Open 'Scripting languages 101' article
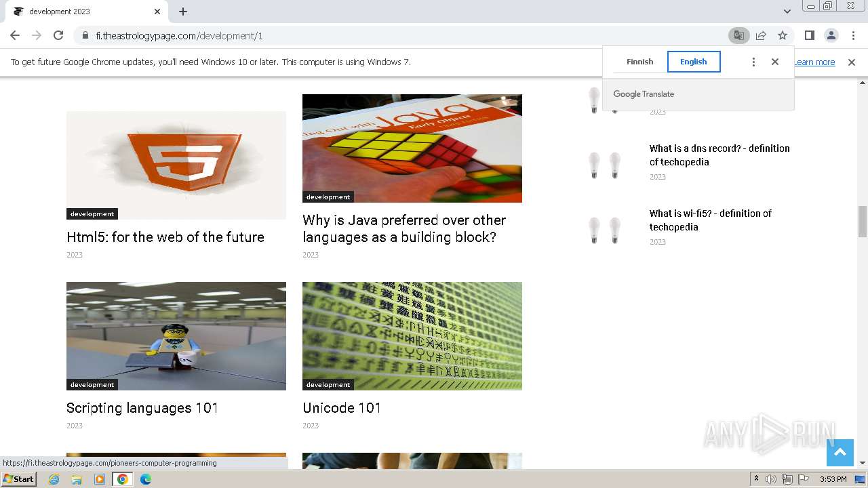Image resolution: width=868 pixels, height=488 pixels. click(142, 408)
